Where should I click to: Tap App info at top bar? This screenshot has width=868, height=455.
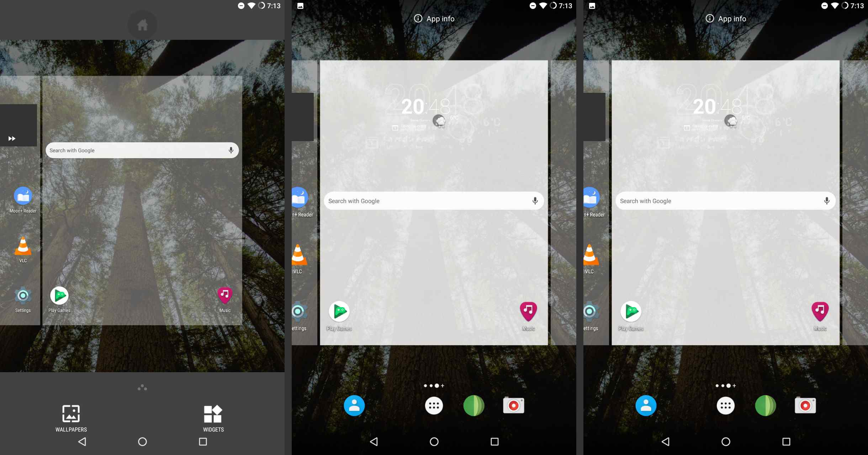pos(434,18)
